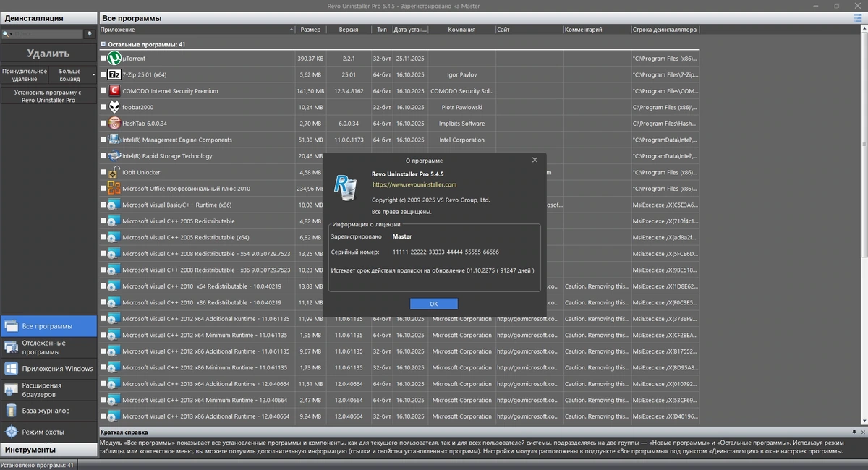Open Расширения браузеров in the sidebar
Screen dimensions: 868x470
click(48, 390)
